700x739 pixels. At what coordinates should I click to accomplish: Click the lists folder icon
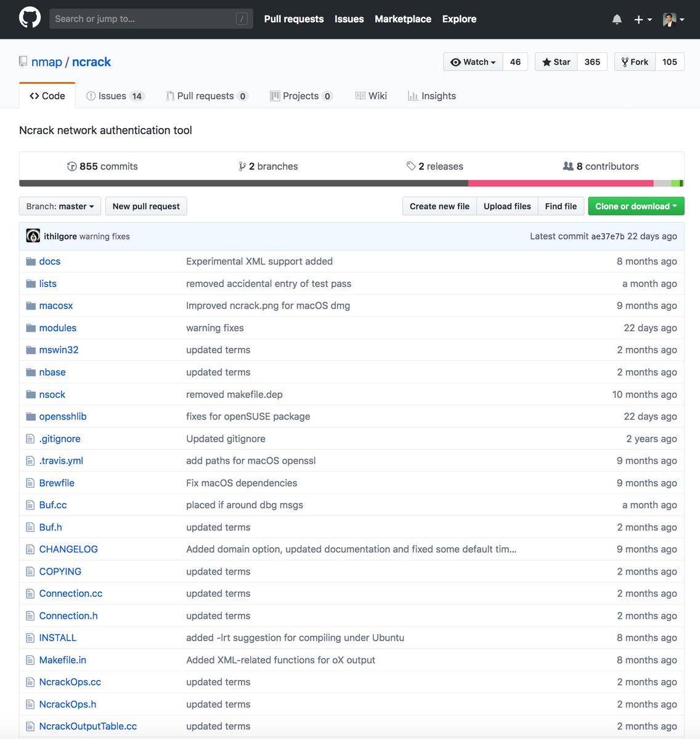point(31,284)
